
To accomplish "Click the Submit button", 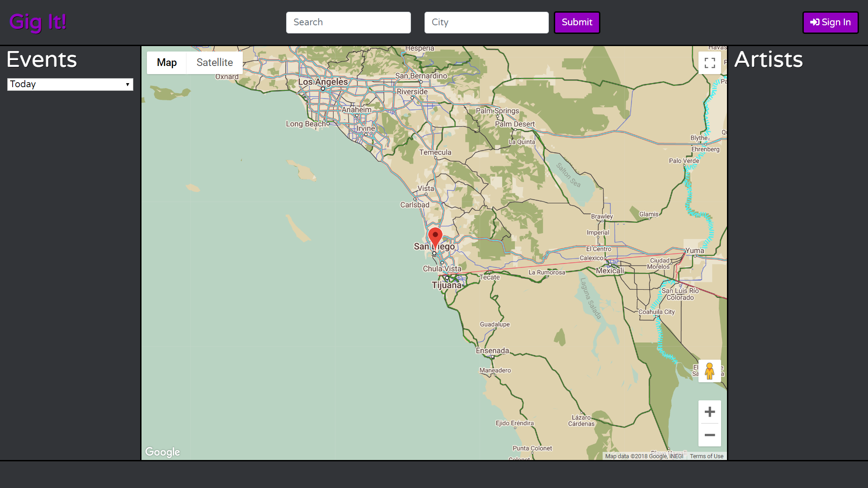I will pos(576,23).
